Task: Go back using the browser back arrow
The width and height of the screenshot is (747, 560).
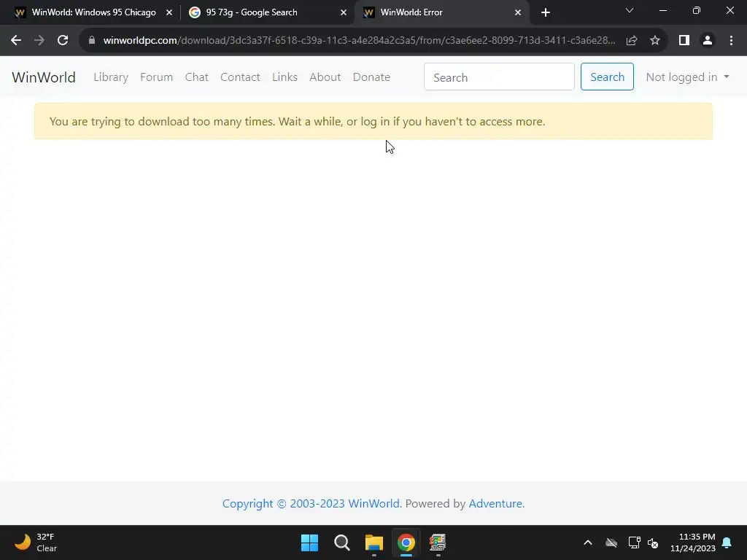Action: (16, 41)
